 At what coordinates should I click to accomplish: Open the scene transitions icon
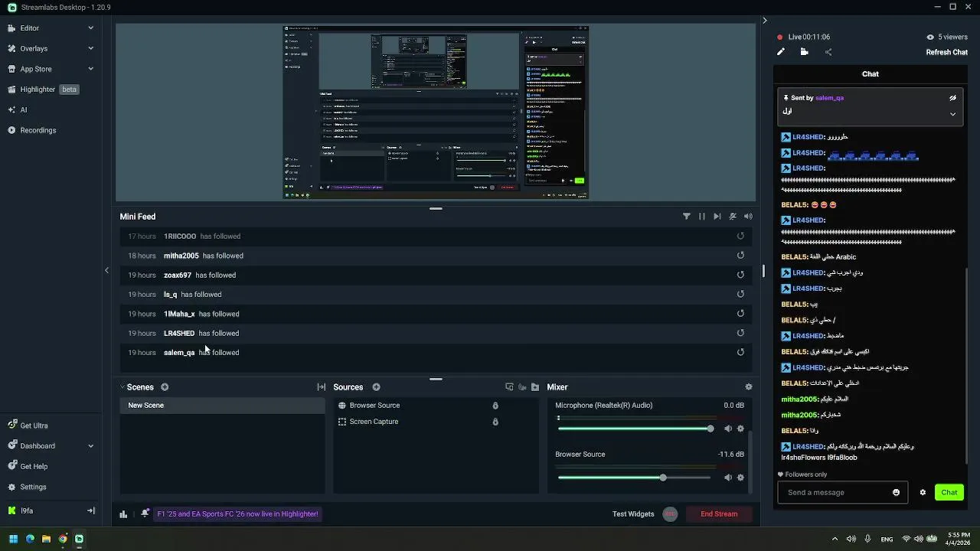322,387
